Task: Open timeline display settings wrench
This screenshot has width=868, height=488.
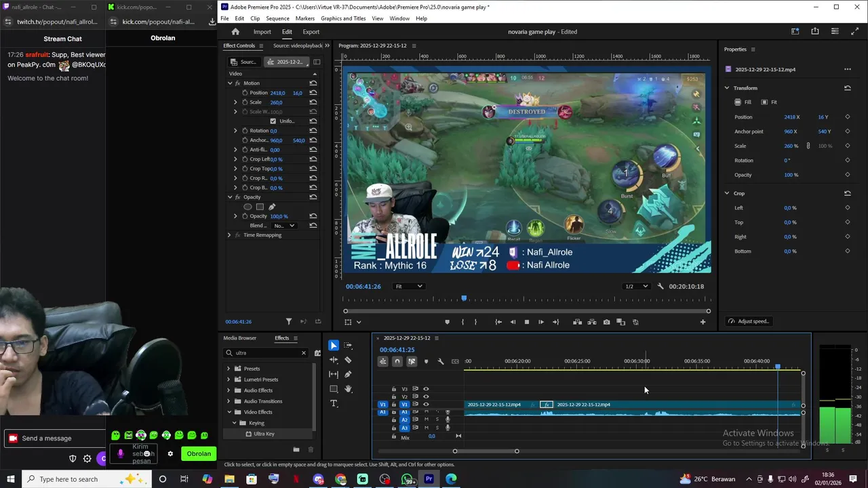Action: 441,361
